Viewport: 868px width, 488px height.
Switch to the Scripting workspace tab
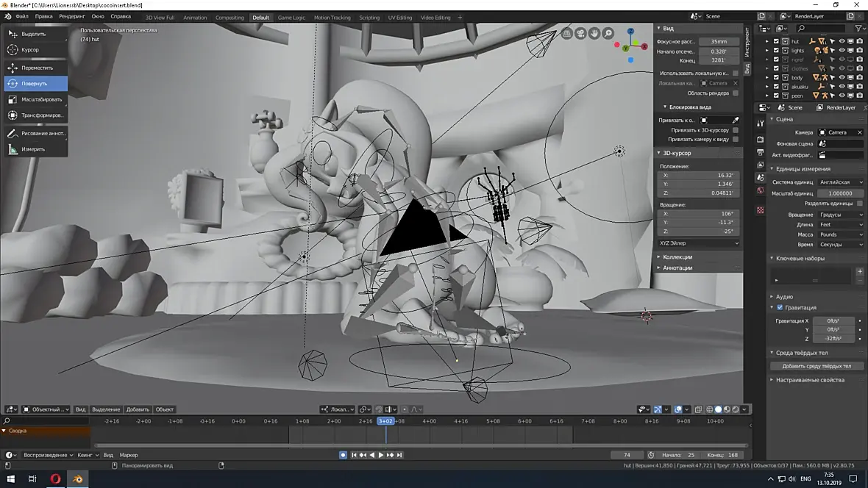point(369,18)
